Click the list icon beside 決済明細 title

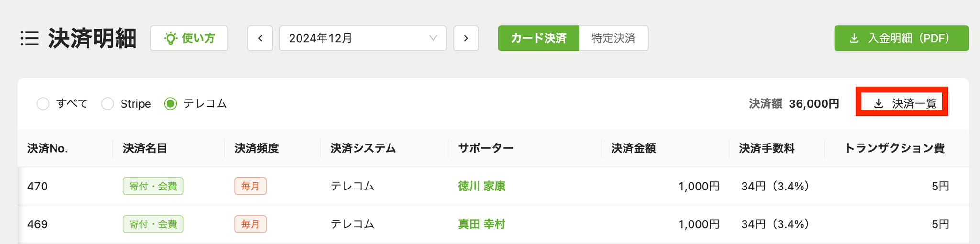coord(30,38)
